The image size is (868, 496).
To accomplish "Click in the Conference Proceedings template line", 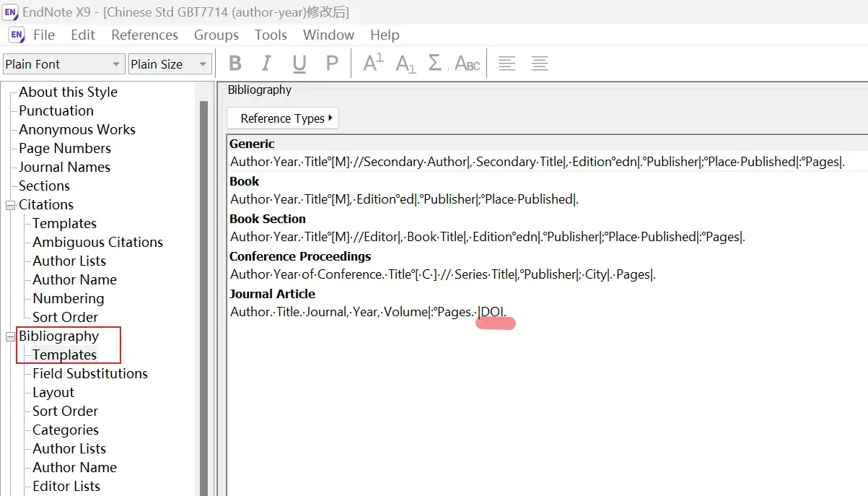I will click(443, 274).
